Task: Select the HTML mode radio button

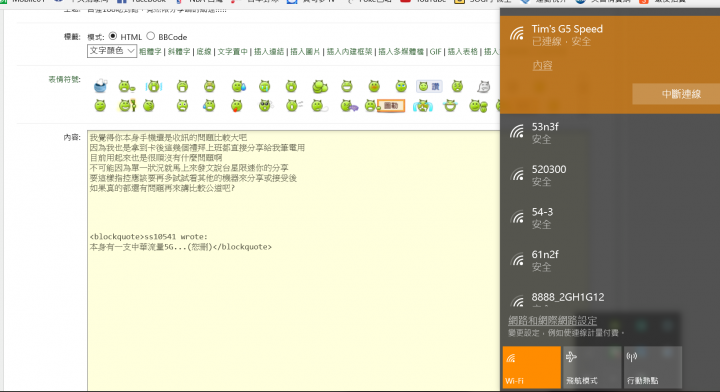Action: pyautogui.click(x=112, y=36)
